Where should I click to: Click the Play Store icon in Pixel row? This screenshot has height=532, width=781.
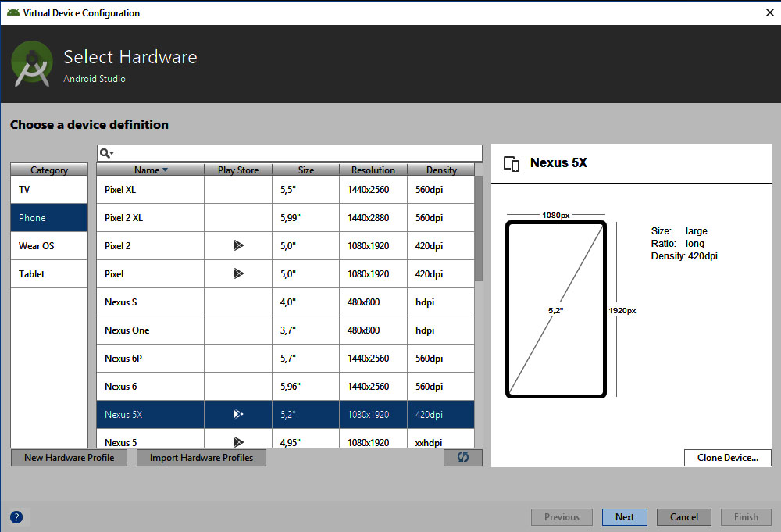(238, 273)
